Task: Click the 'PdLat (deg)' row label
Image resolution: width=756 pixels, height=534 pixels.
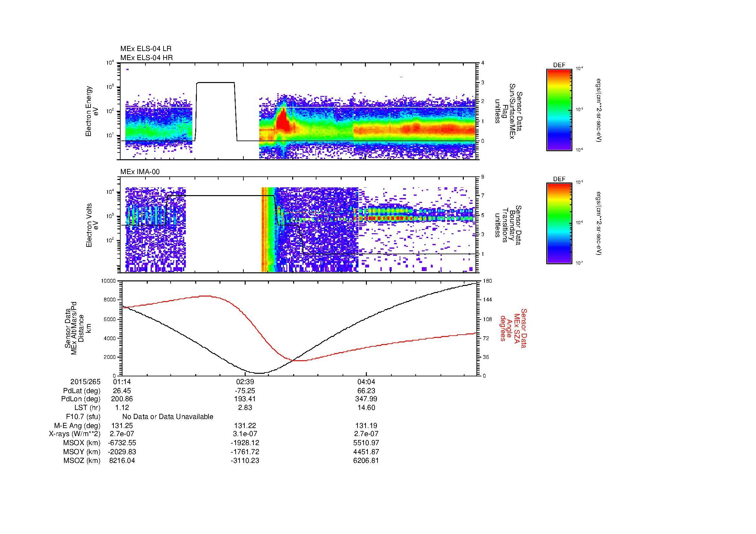Action: coord(82,391)
